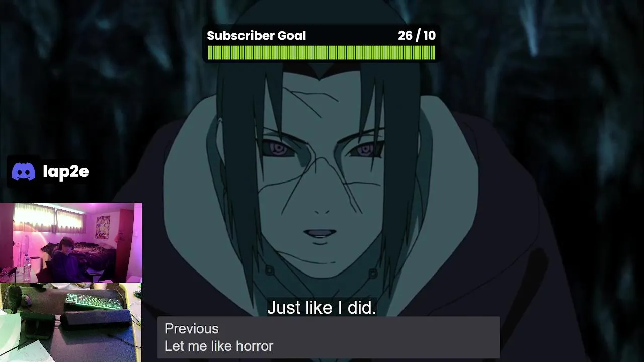Click the green subscriber goal progress bar
Viewport: 644px width, 362px height.
321,53
